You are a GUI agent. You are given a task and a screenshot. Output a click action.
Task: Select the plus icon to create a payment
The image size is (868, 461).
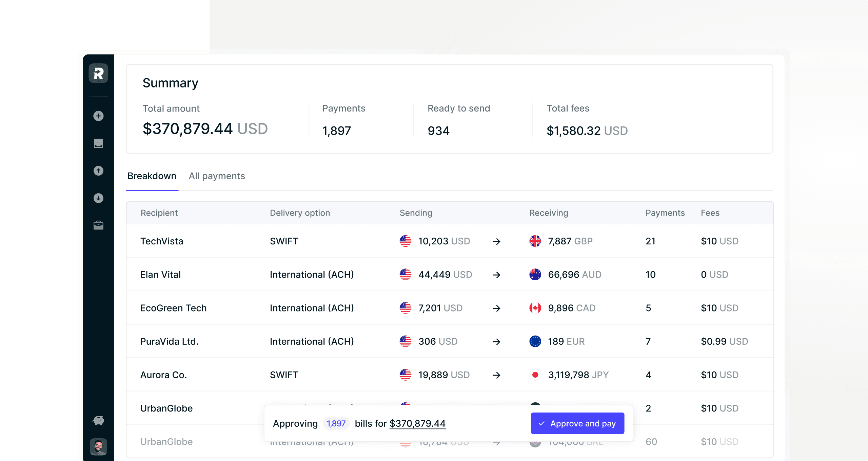point(98,116)
